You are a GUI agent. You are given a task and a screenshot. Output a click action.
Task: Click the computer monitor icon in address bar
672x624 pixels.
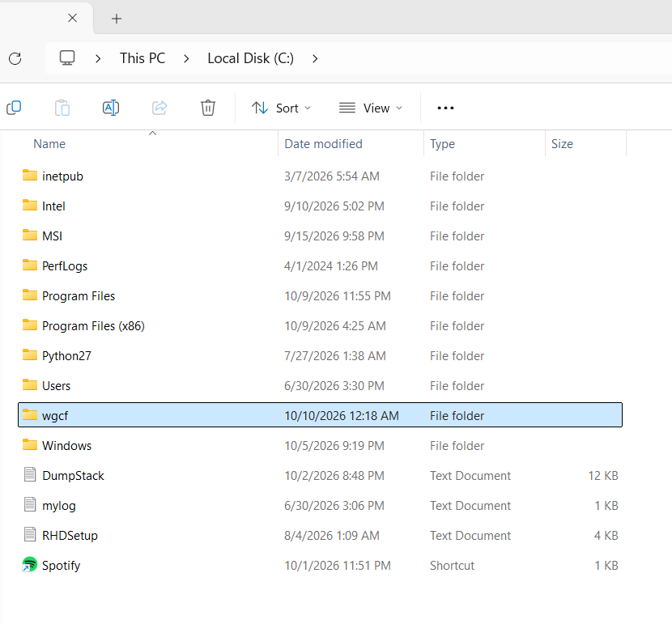67,57
